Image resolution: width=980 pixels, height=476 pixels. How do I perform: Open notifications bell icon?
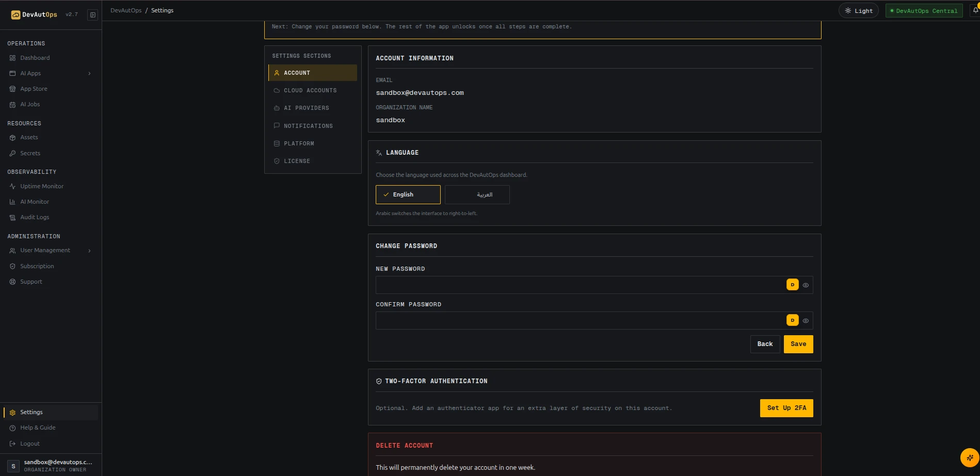coord(975,10)
